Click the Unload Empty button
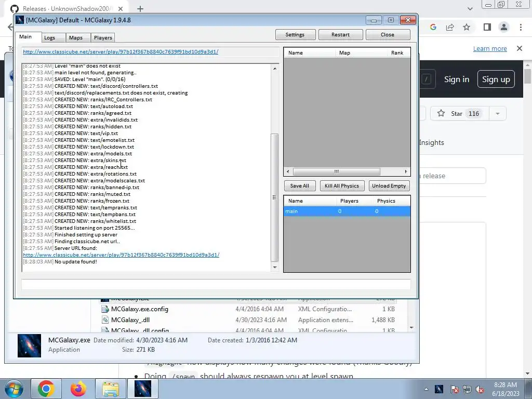Viewport: 532px width, 399px height. (389, 186)
